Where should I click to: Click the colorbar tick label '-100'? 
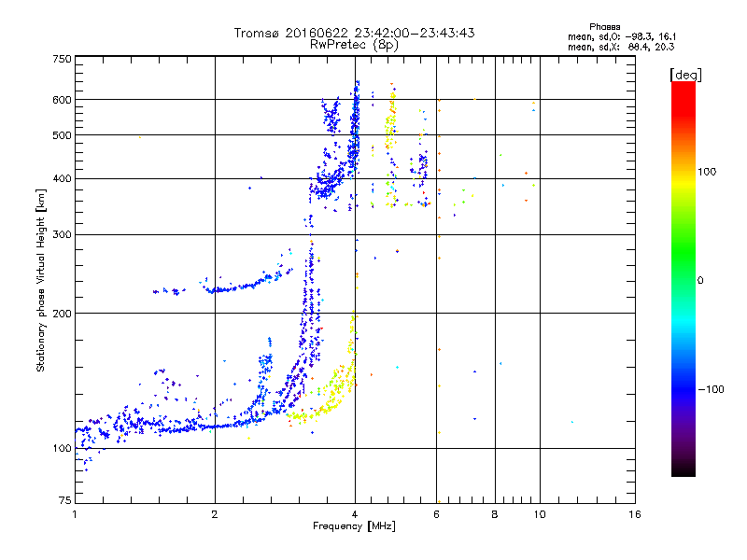[x=711, y=389]
